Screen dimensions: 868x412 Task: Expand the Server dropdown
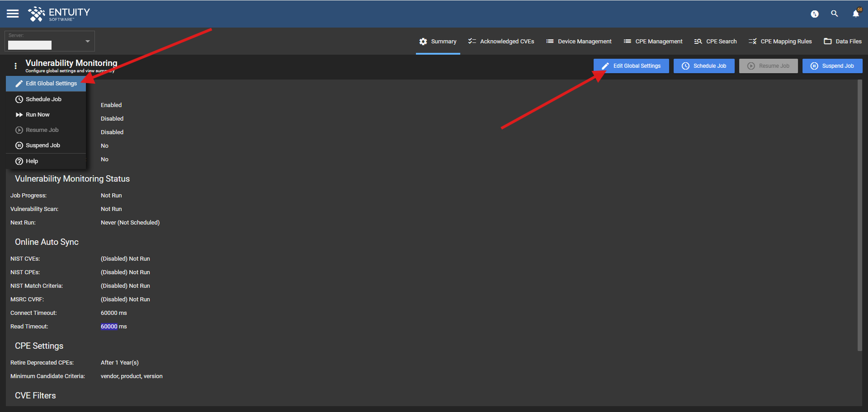(x=88, y=41)
